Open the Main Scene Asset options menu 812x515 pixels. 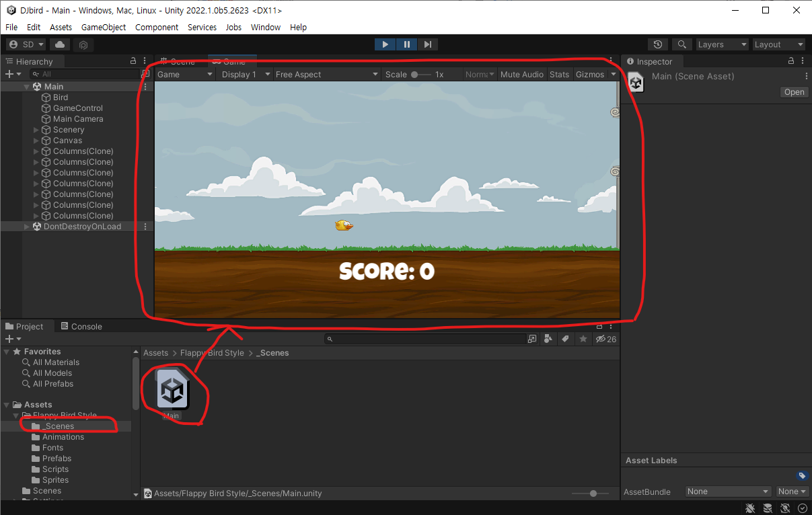pyautogui.click(x=806, y=77)
